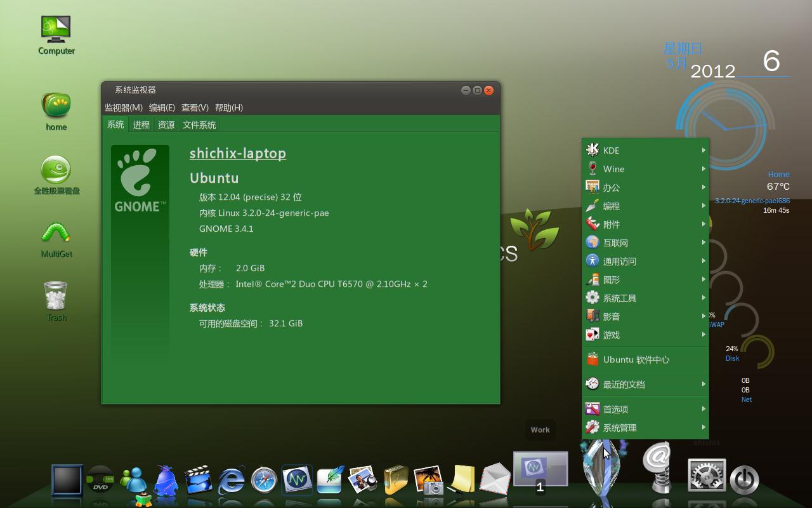
Task: Launch the QQ penguin dock icon
Action: [x=166, y=480]
